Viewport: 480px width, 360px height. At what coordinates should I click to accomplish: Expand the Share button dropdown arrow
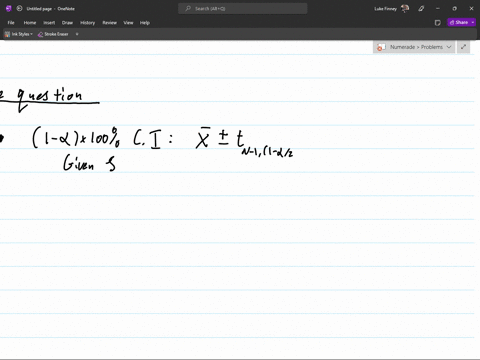pyautogui.click(x=473, y=22)
